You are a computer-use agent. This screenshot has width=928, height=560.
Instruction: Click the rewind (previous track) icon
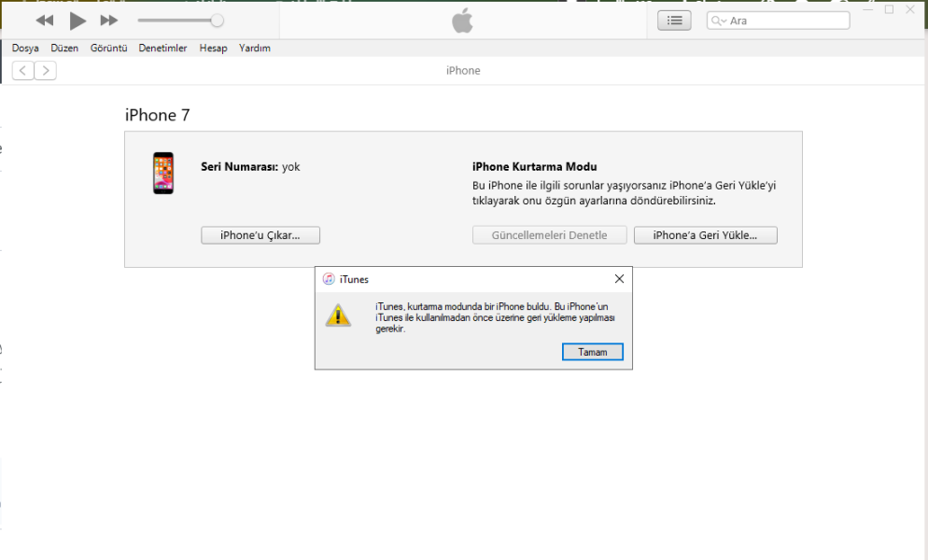point(45,21)
